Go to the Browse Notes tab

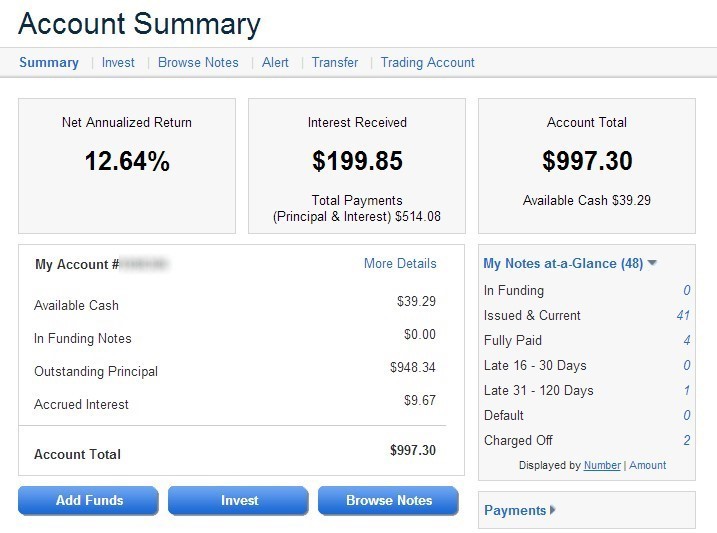[198, 62]
